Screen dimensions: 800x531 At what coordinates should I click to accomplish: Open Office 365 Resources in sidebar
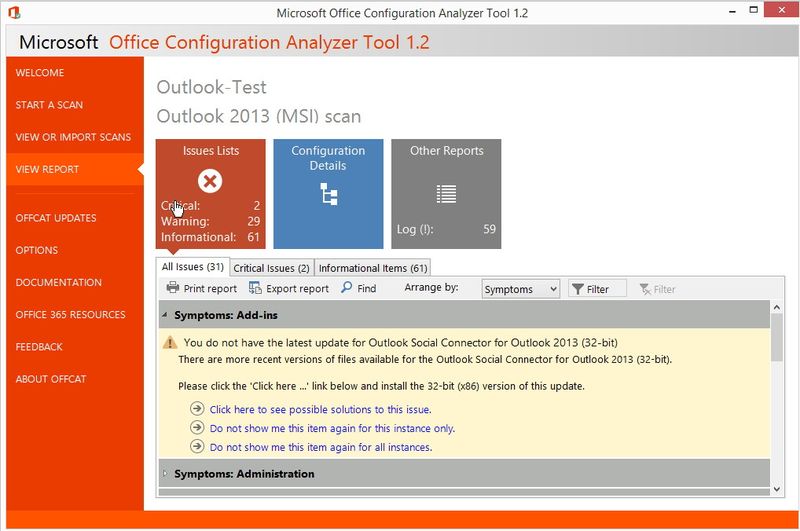click(x=70, y=315)
